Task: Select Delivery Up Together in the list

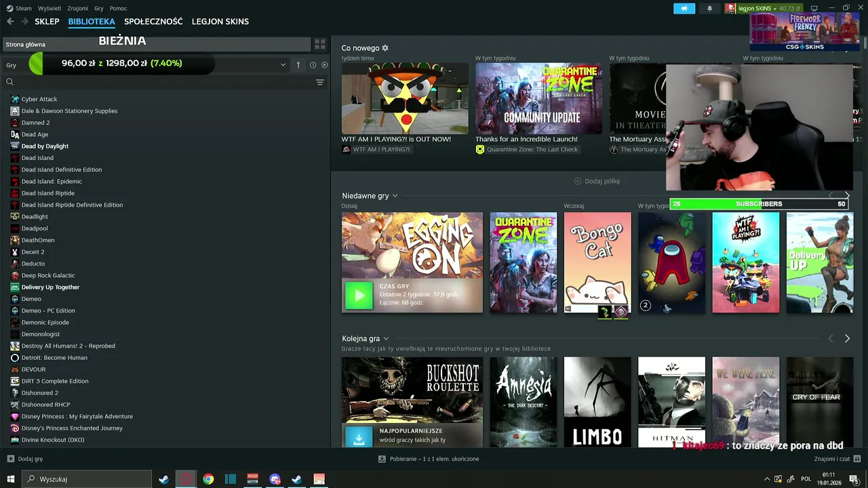Action: point(50,287)
